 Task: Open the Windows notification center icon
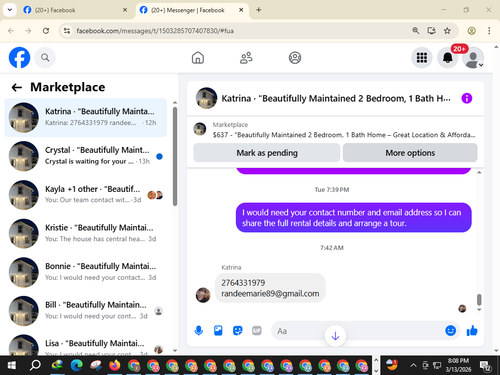tap(485, 366)
